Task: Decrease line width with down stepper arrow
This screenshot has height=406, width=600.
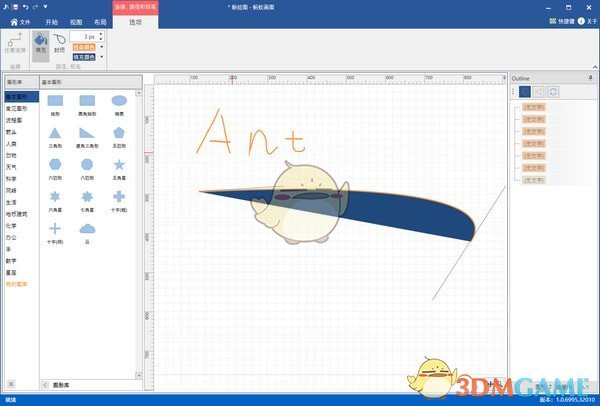Action: point(101,39)
